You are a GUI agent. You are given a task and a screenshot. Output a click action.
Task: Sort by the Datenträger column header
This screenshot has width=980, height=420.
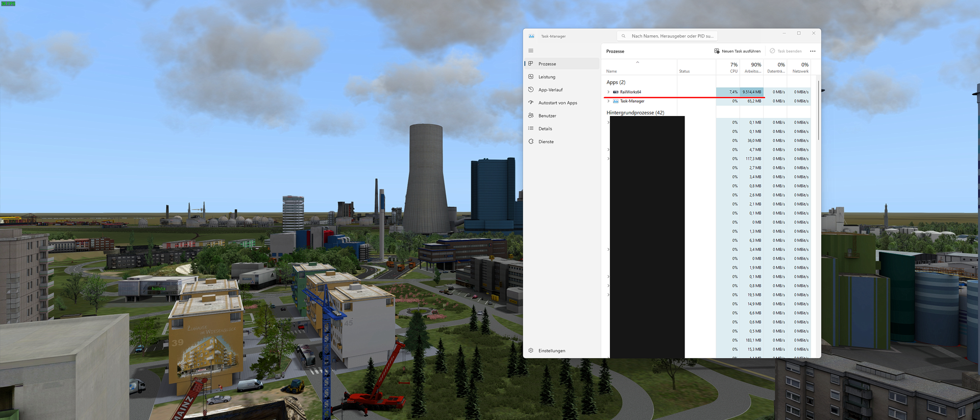pyautogui.click(x=775, y=67)
